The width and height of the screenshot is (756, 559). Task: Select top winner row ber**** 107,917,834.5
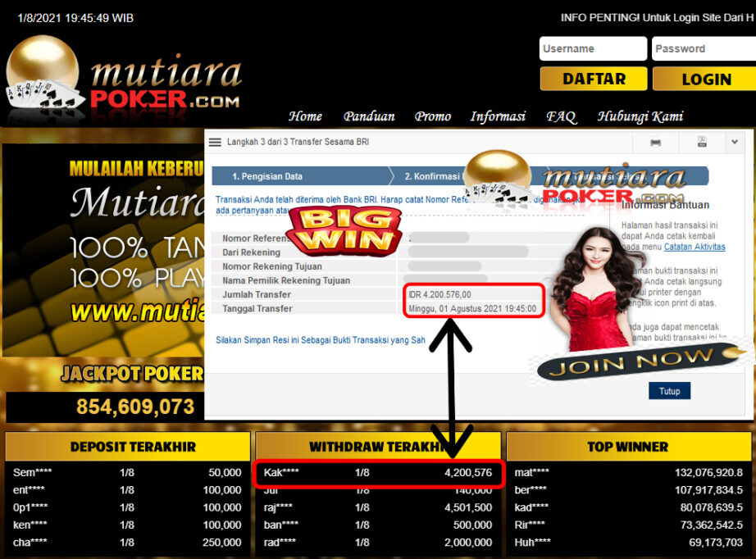(x=629, y=490)
